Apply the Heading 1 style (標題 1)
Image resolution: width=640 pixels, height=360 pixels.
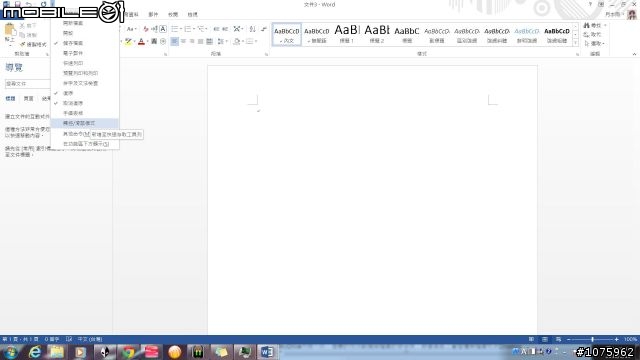(x=347, y=34)
